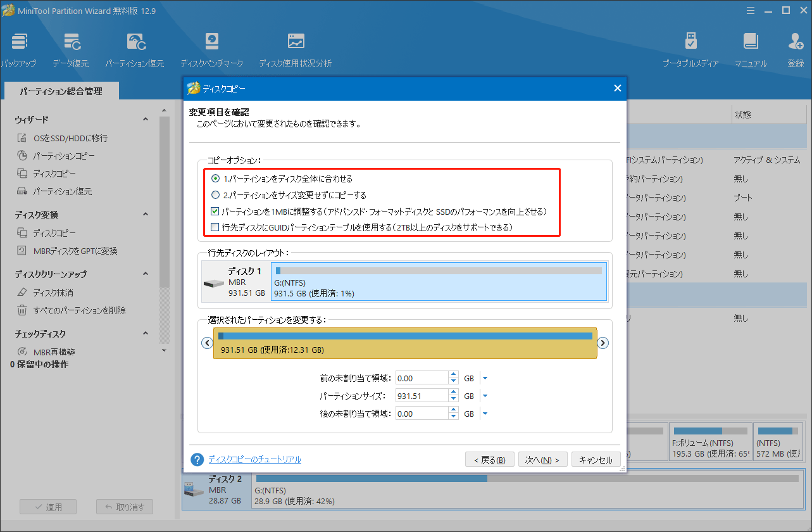This screenshot has width=812, height=532.
Task: Collapse the ウィザード section
Action: click(146, 120)
